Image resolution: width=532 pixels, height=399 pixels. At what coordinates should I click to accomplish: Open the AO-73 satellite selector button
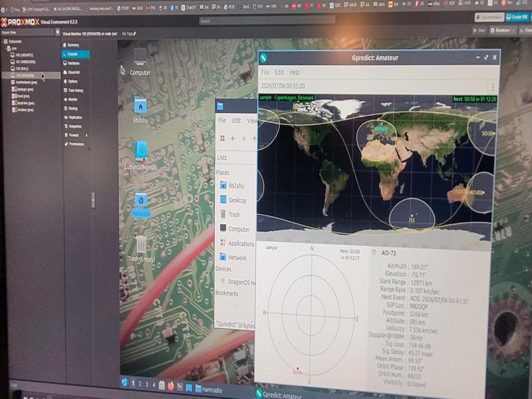pyautogui.click(x=374, y=252)
